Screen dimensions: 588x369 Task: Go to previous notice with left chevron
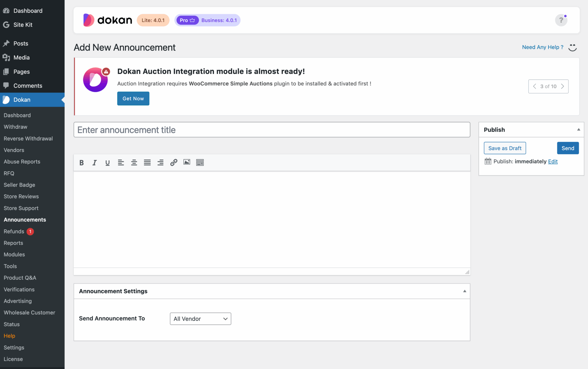click(x=534, y=86)
